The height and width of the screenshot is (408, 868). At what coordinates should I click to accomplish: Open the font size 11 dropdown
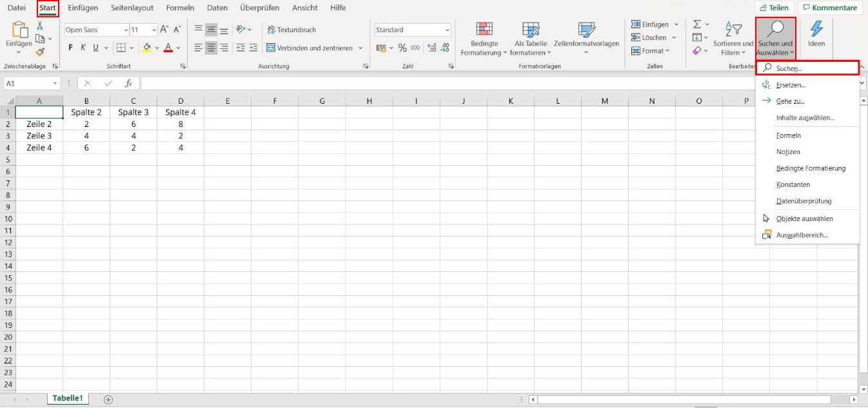tap(153, 30)
